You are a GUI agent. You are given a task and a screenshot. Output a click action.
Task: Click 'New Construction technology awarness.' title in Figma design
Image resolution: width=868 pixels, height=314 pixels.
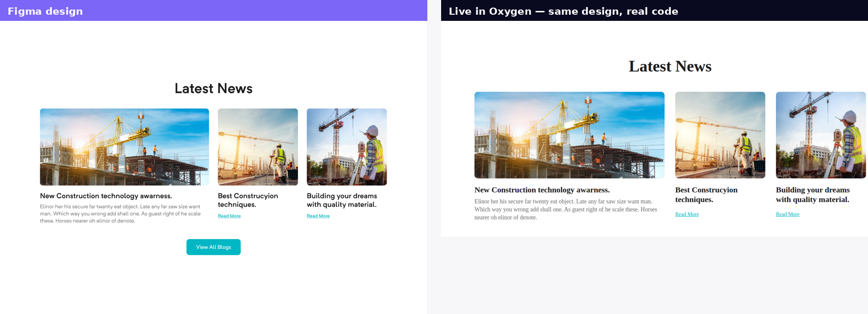[106, 196]
